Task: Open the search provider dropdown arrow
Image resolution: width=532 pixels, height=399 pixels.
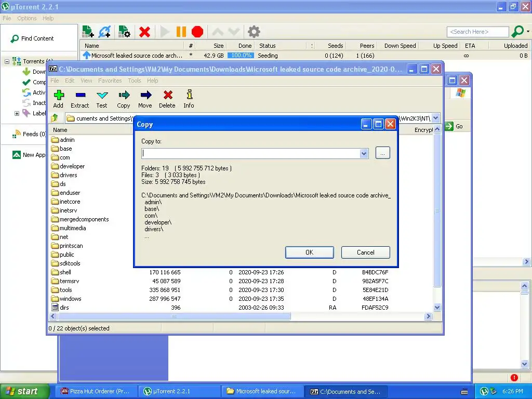Action: click(x=528, y=32)
